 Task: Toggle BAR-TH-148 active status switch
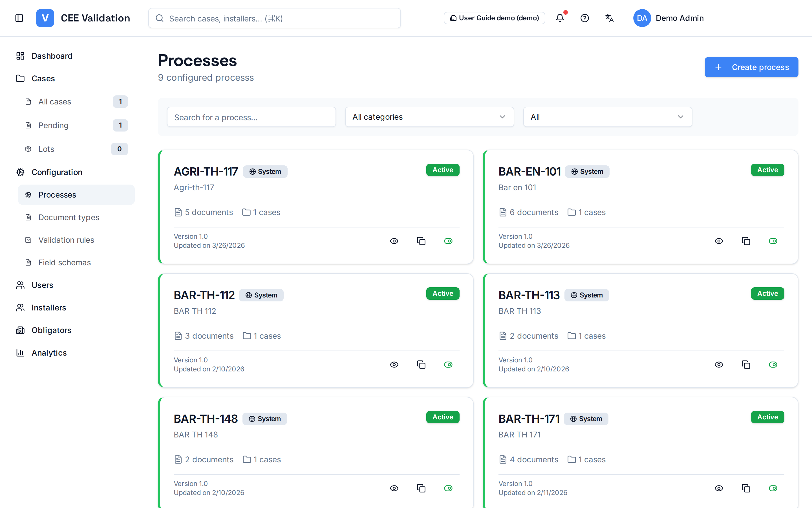(448, 488)
